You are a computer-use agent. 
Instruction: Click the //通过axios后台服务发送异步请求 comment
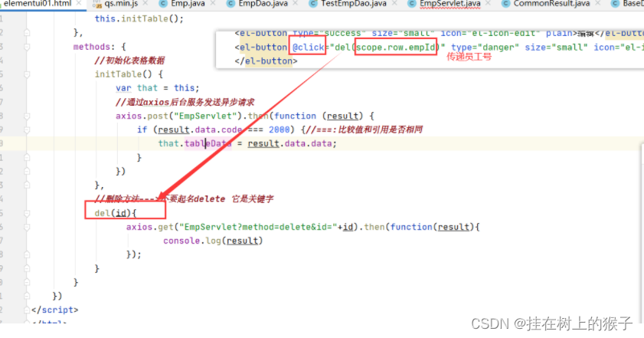[185, 102]
